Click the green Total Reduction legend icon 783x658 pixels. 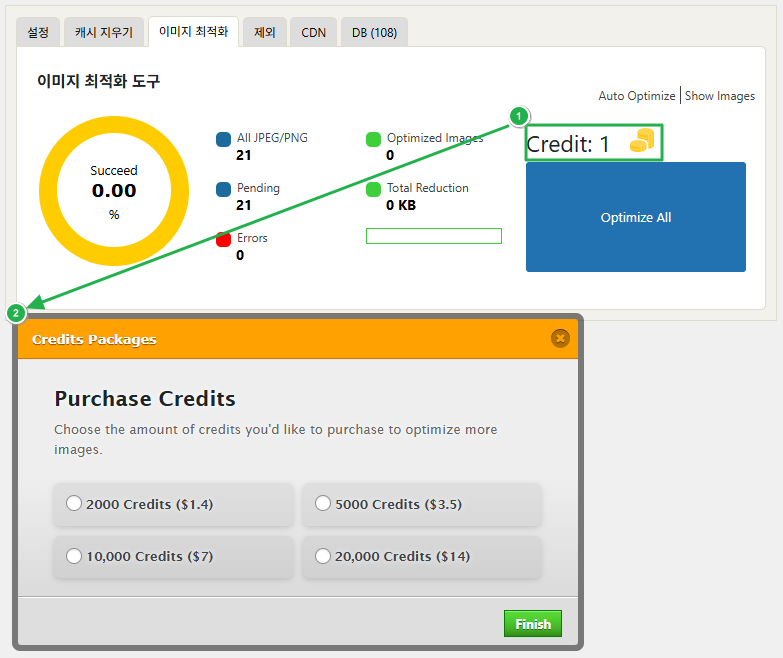pos(374,189)
